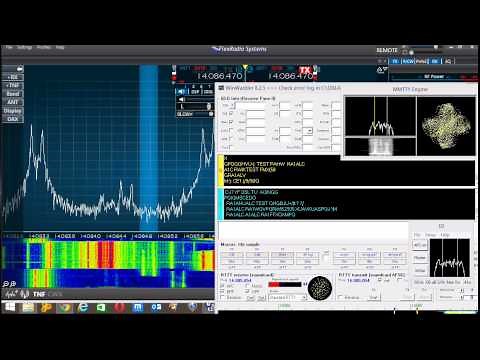480x360 pixels.
Task: Click the Windows Start button
Action: point(10,307)
